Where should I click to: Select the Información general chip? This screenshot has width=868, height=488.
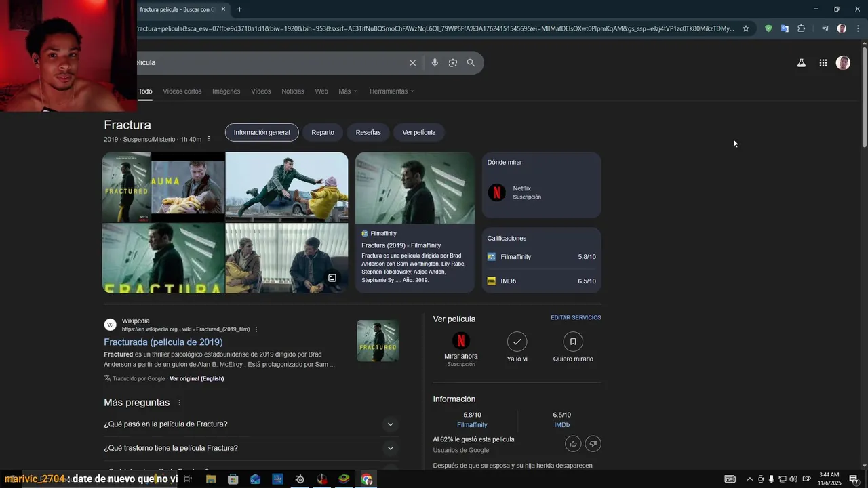tap(262, 132)
